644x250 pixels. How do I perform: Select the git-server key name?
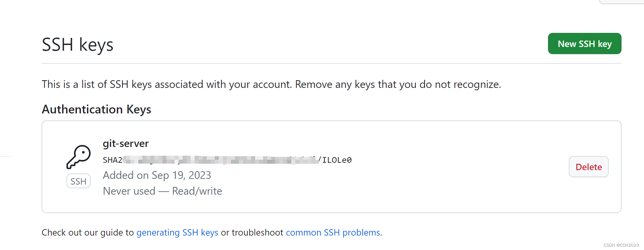[x=126, y=143]
